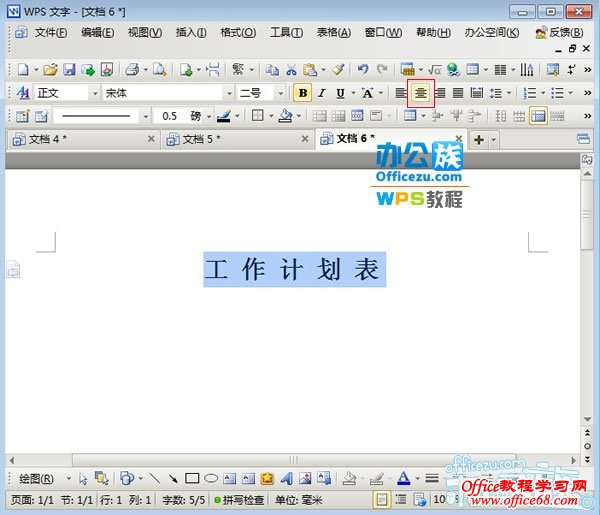Screen dimensions: 600x515
Task: Click the traditional Chinese conversion icon
Action: coord(238,70)
